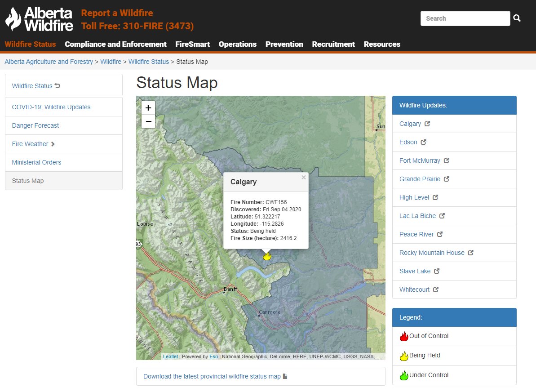This screenshot has height=392, width=536.
Task: Click Toll Free 310-FIRE number
Action: tap(137, 26)
